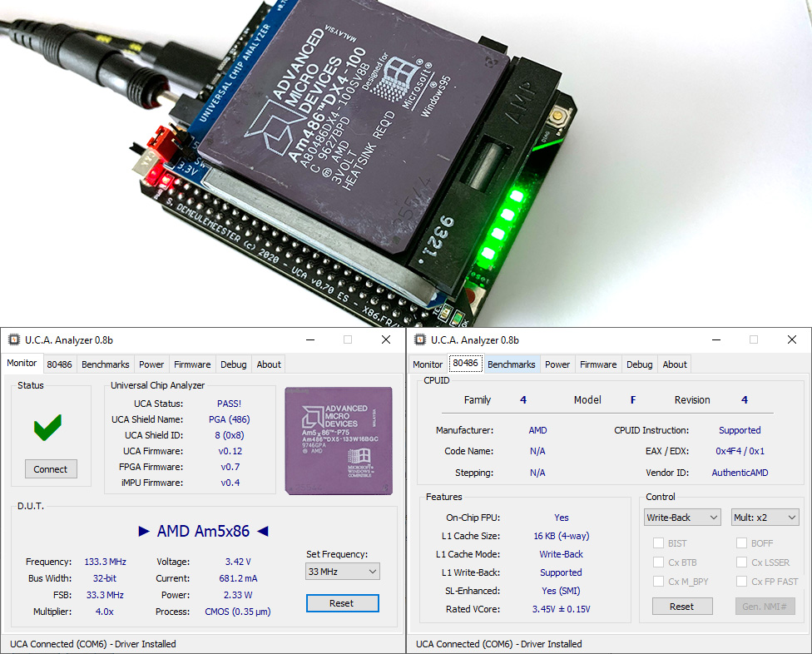Open the Power tab in the right window
812x654 pixels.
tap(557, 364)
